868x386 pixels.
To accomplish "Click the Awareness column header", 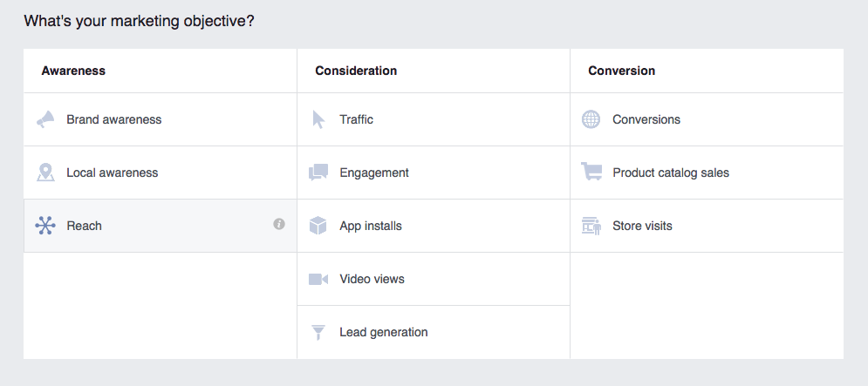I will click(73, 71).
